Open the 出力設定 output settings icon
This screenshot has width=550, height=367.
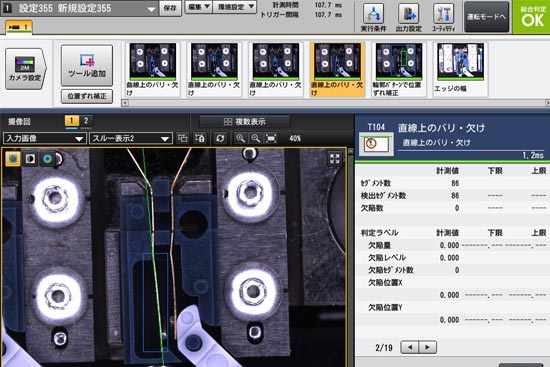[409, 17]
